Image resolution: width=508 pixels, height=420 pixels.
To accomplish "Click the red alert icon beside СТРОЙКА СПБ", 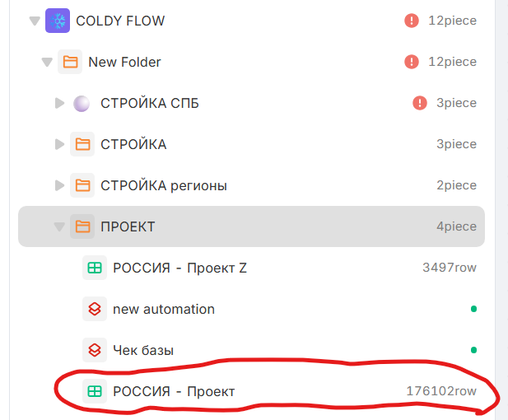I will click(x=420, y=103).
